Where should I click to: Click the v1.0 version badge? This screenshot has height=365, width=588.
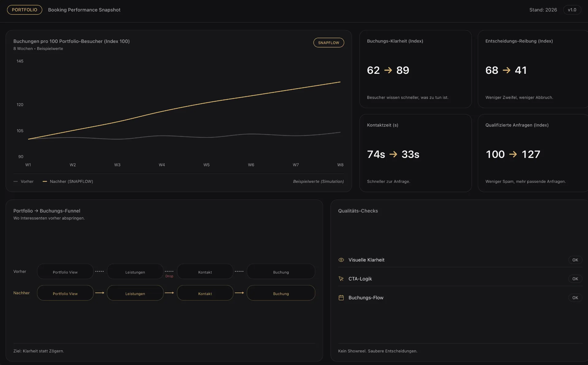pyautogui.click(x=572, y=10)
